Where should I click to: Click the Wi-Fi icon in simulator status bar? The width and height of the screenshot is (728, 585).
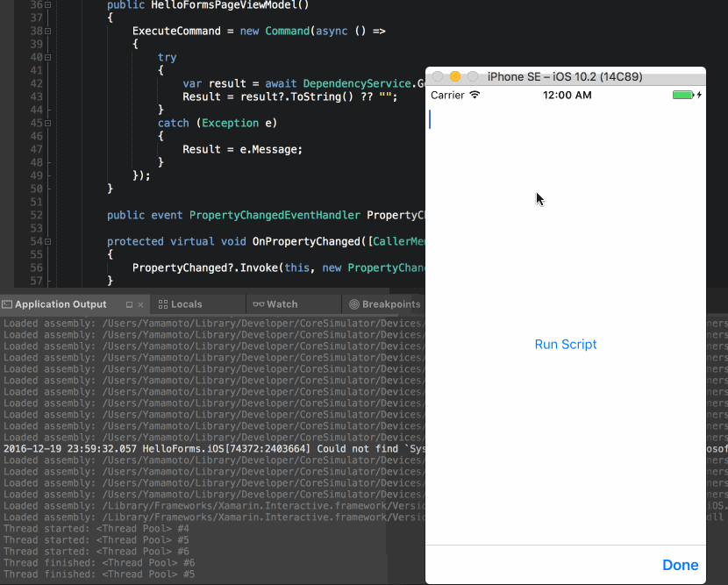[x=475, y=95]
